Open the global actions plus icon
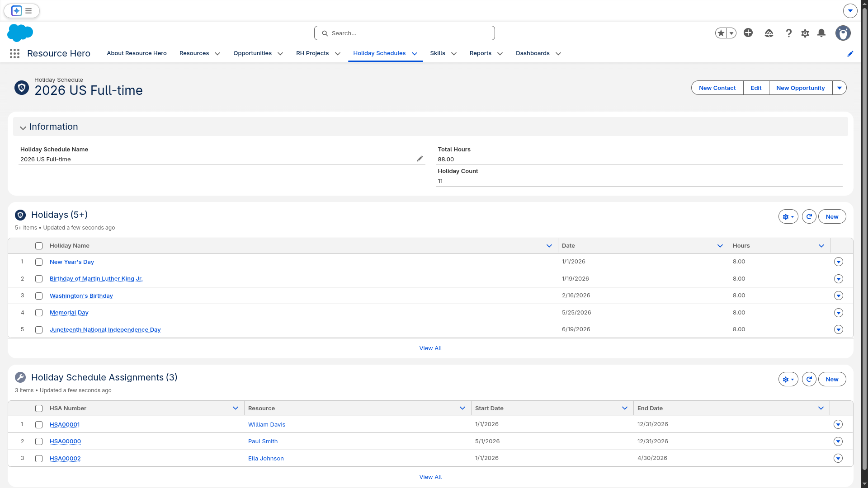Viewport: 868px width, 488px height. tap(748, 33)
